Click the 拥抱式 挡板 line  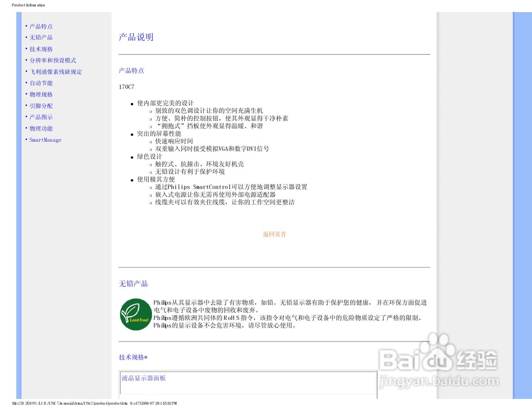209,126
